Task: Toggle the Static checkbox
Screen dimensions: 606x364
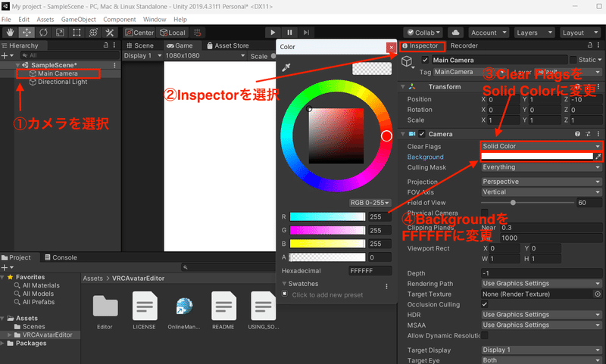Action: [573, 60]
